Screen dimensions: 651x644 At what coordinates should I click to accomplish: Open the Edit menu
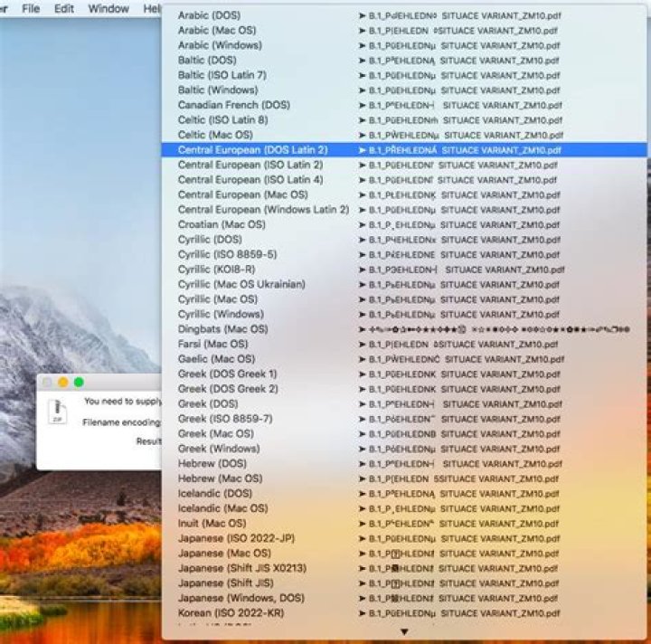coord(64,8)
